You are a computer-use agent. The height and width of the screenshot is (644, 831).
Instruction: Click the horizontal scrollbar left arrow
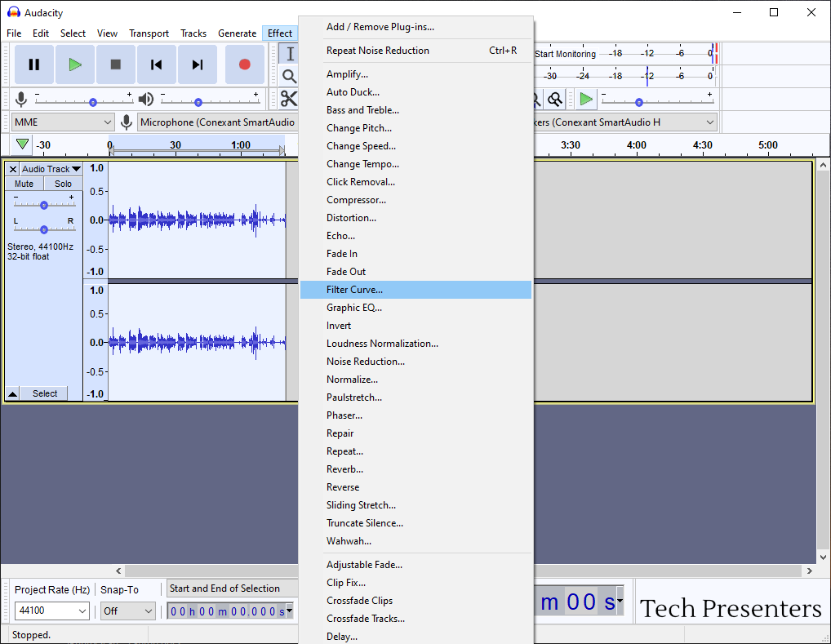(118, 571)
